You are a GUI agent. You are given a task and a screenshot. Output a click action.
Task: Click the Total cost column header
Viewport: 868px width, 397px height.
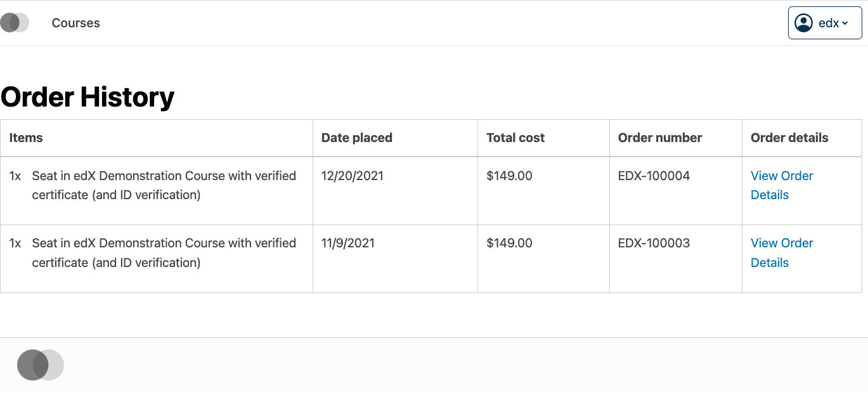coord(515,138)
